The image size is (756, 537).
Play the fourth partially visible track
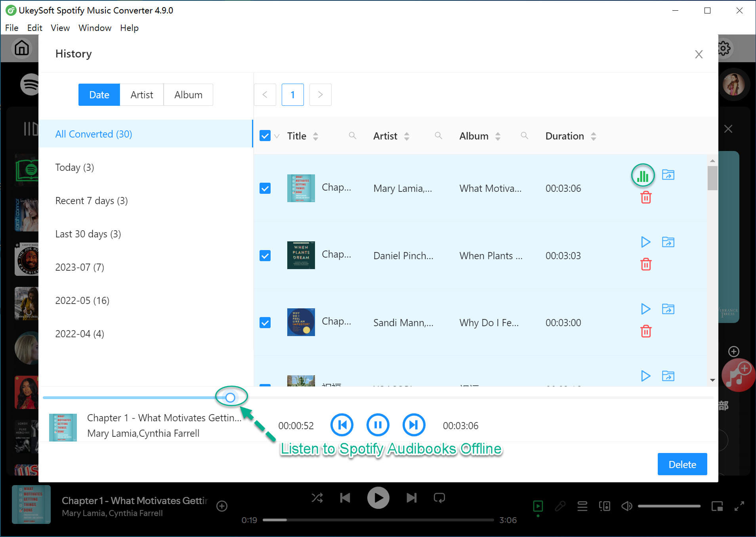[645, 376]
